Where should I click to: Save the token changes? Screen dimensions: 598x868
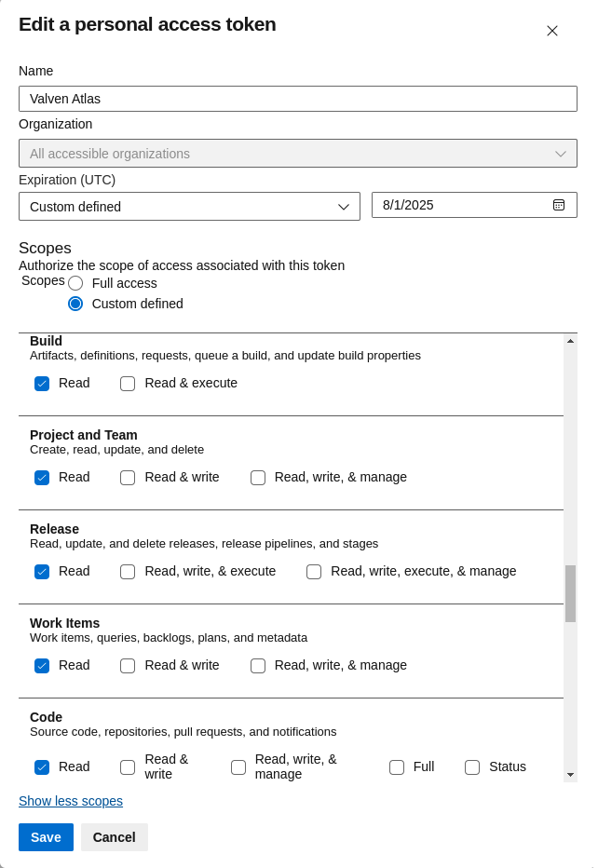pyautogui.click(x=46, y=837)
